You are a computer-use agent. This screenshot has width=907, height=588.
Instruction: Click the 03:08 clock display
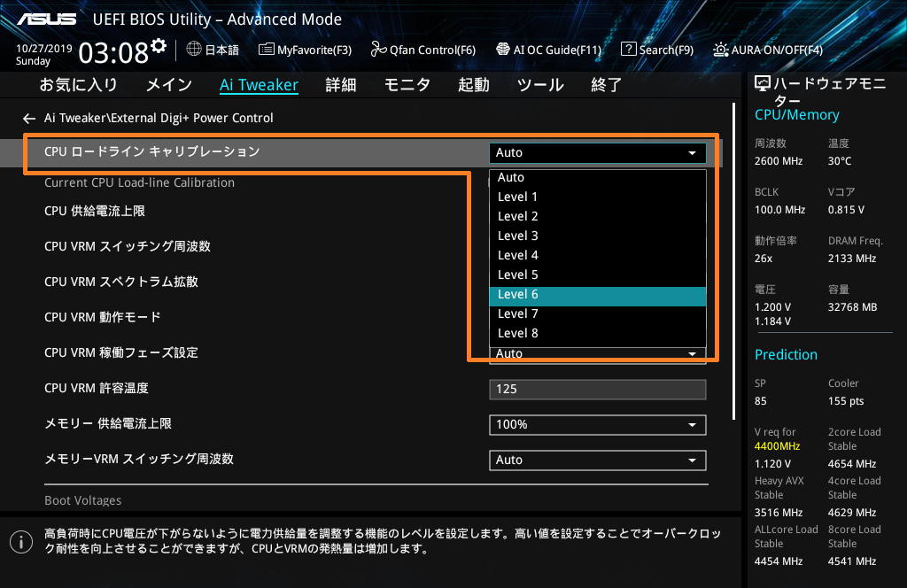[113, 53]
